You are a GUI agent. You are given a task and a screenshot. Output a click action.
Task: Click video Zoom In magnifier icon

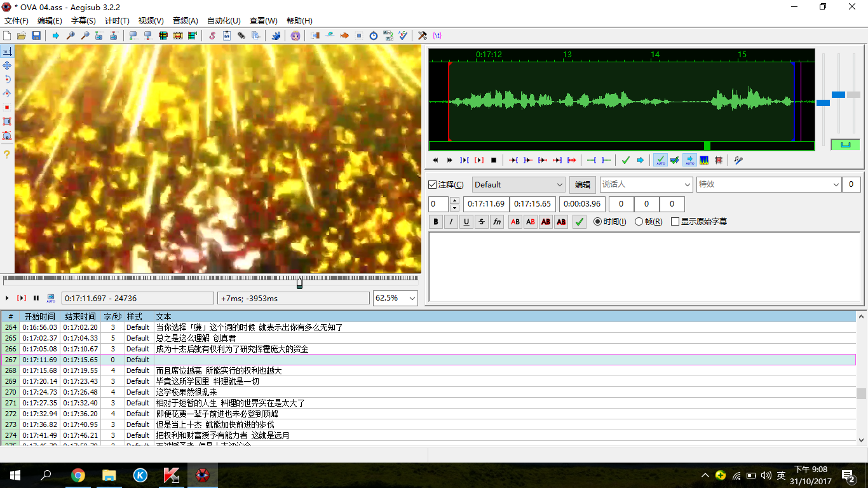coord(71,36)
